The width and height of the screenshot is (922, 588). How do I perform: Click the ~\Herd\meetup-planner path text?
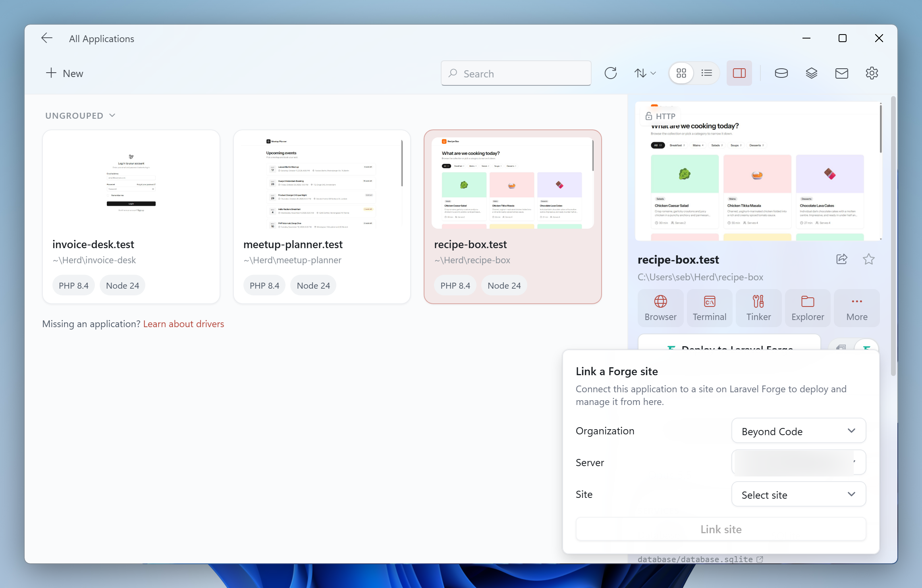[292, 260]
